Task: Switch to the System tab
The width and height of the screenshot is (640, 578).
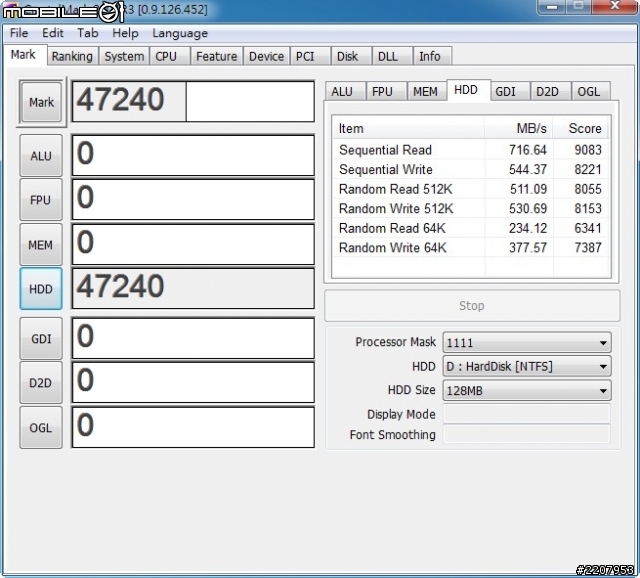Action: click(124, 57)
